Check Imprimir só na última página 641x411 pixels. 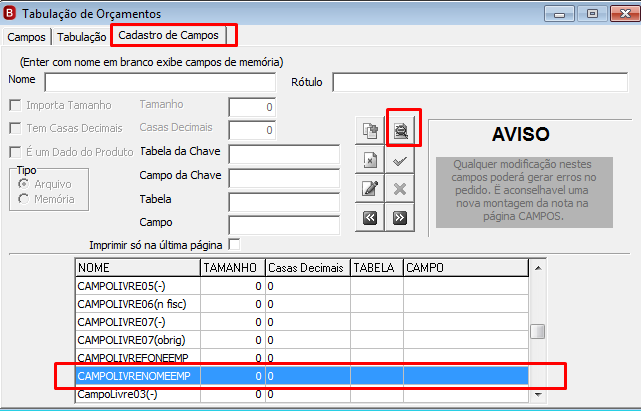(234, 245)
